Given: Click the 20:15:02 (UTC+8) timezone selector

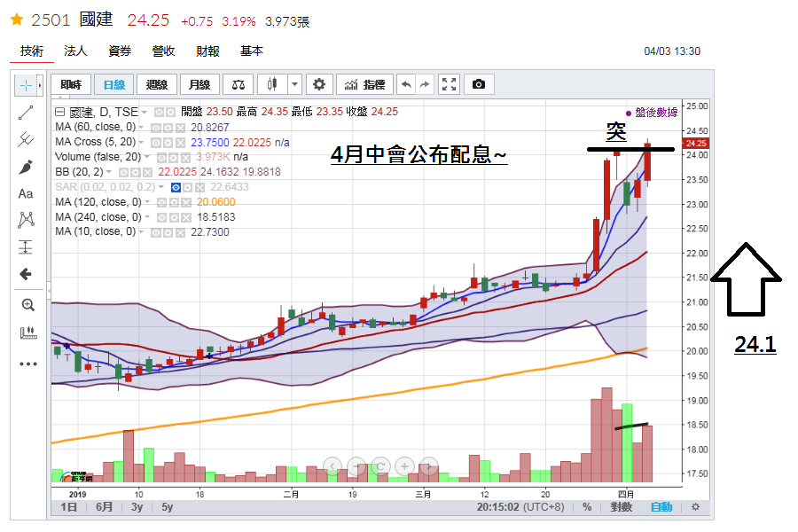Looking at the screenshot, I should (x=520, y=507).
